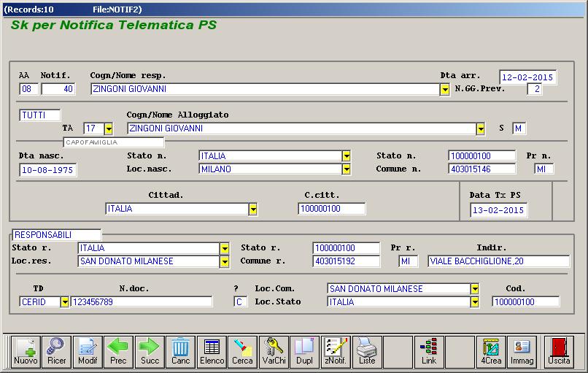The image size is (588, 373).
Task: Expand the Cogn/Nome resp. dropdown
Action: [x=444, y=89]
